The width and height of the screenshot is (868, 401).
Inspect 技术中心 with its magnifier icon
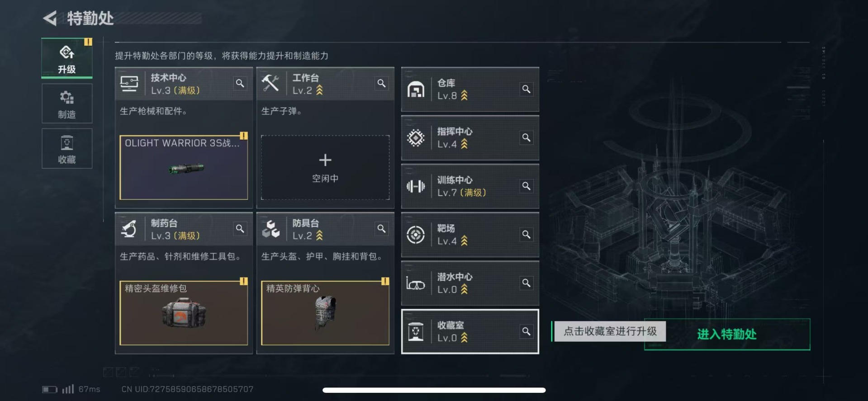click(240, 83)
